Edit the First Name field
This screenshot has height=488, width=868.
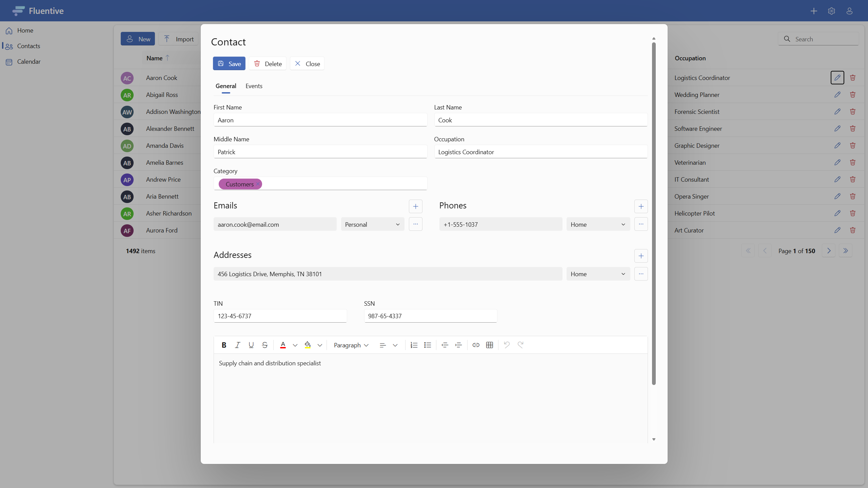tap(320, 120)
